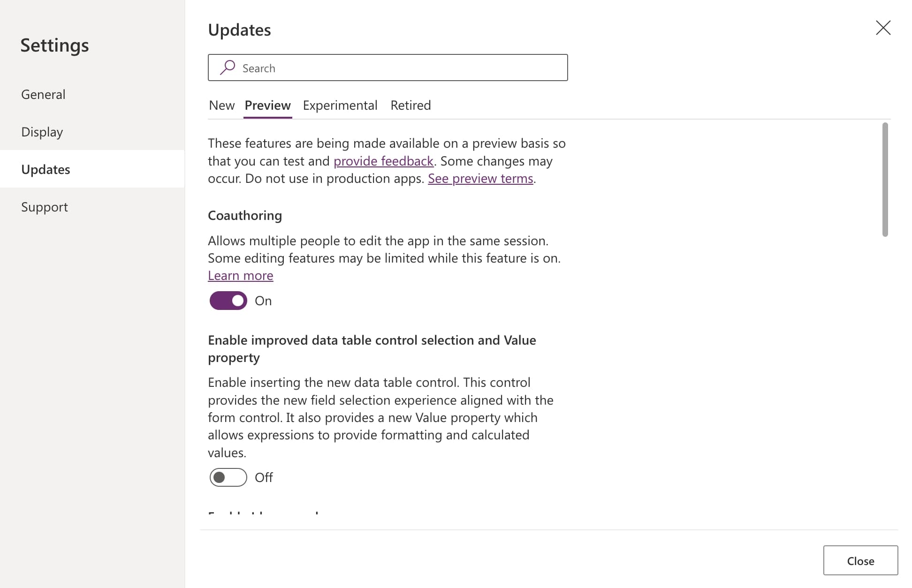
Task: Turn off the Coauthoring toggle
Action: click(x=228, y=301)
